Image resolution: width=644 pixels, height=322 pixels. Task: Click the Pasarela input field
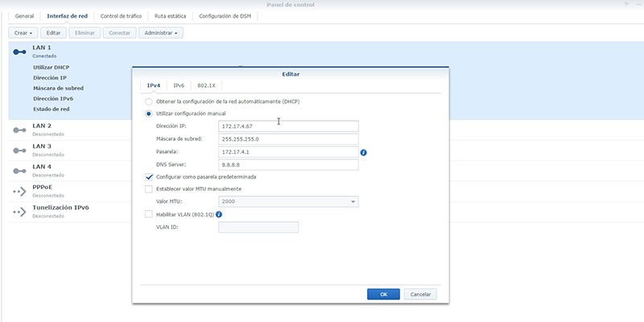(288, 152)
